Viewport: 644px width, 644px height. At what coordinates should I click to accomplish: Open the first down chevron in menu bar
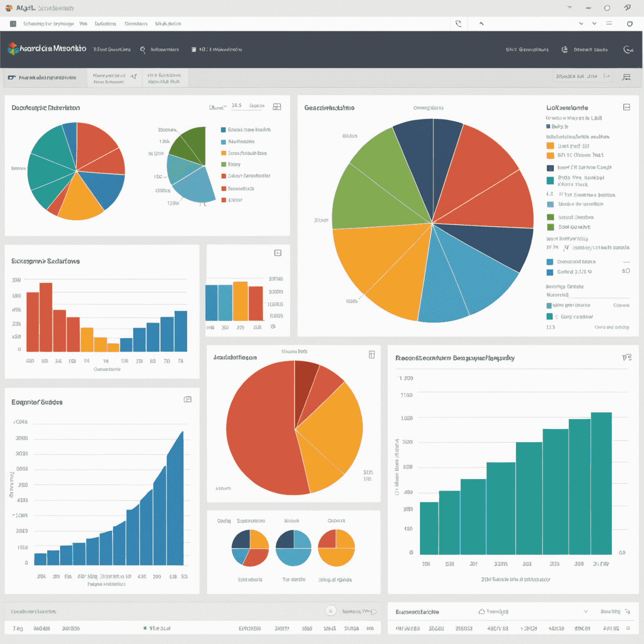(x=581, y=23)
